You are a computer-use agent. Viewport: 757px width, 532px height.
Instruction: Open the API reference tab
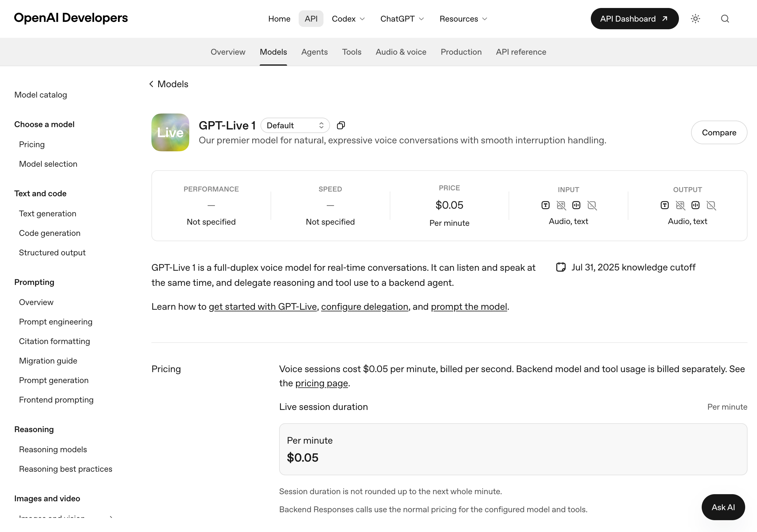[521, 52]
